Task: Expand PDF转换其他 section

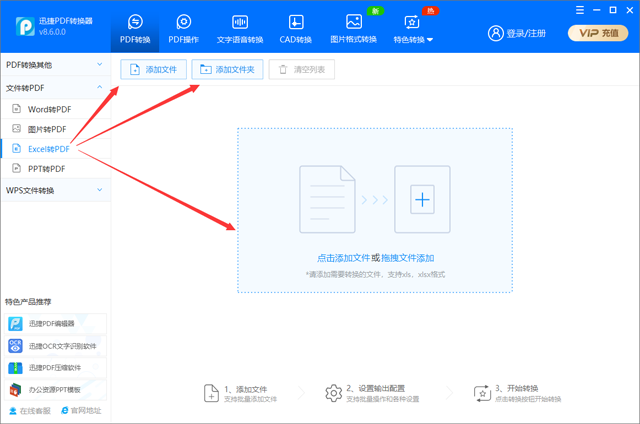Action: pyautogui.click(x=56, y=65)
